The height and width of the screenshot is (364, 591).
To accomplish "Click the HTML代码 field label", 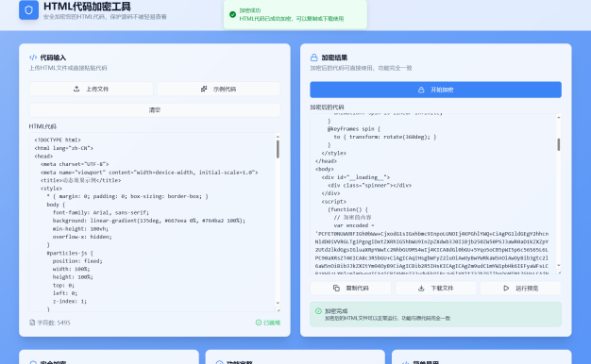I will 42,126.
